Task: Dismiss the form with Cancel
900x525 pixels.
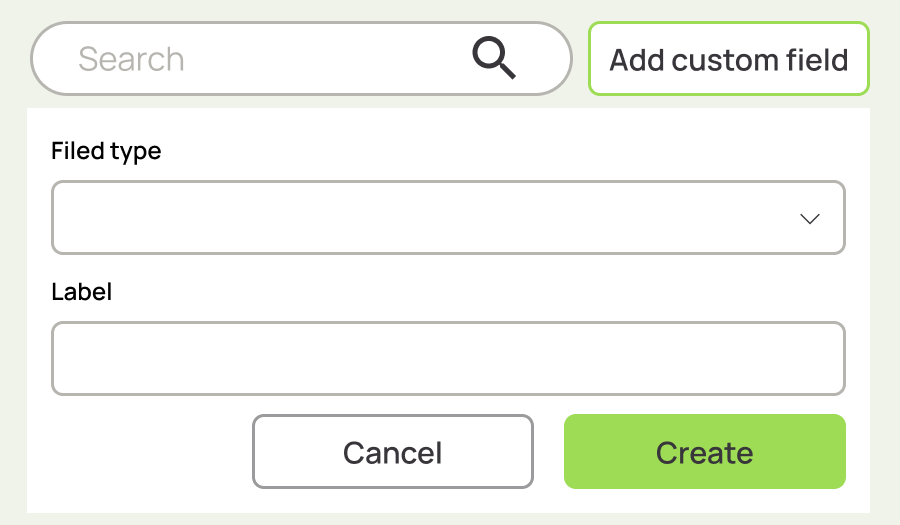Action: coord(393,452)
